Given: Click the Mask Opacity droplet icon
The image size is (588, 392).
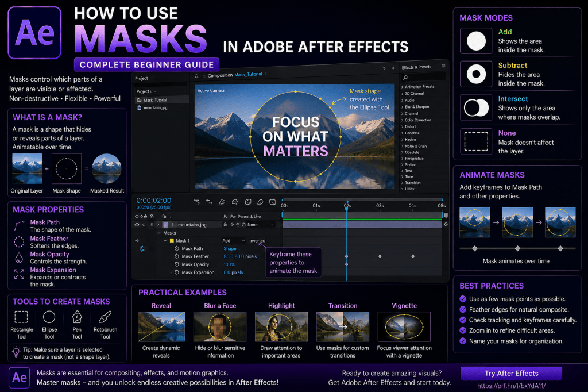Looking at the screenshot, I should tap(19, 258).
